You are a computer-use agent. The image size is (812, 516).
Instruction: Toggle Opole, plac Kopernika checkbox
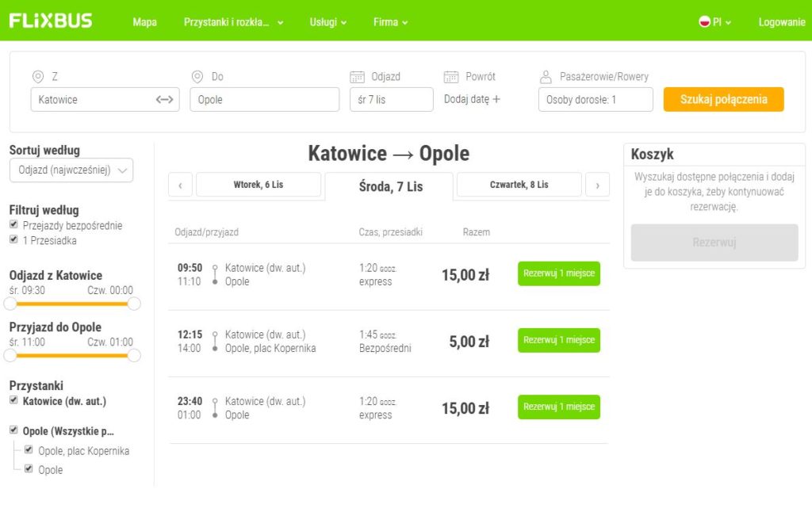pyautogui.click(x=29, y=449)
